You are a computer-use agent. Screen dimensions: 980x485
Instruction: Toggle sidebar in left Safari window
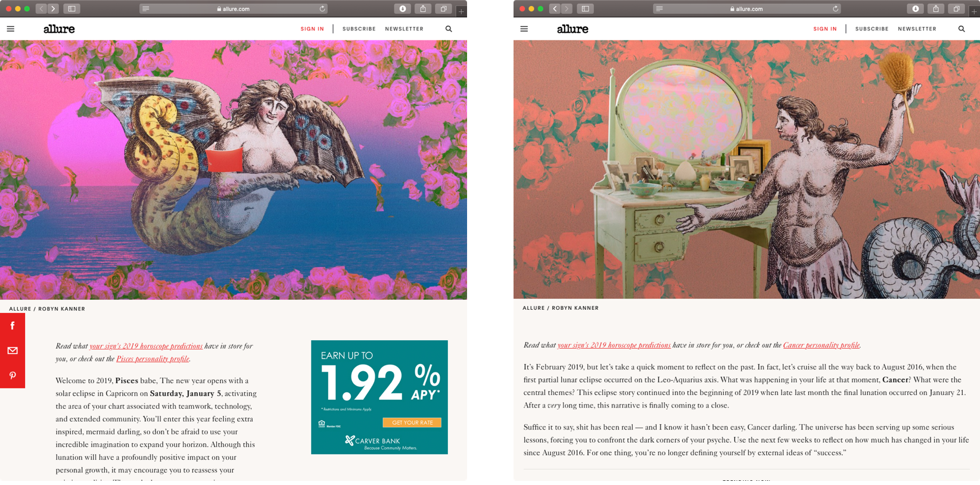point(71,9)
